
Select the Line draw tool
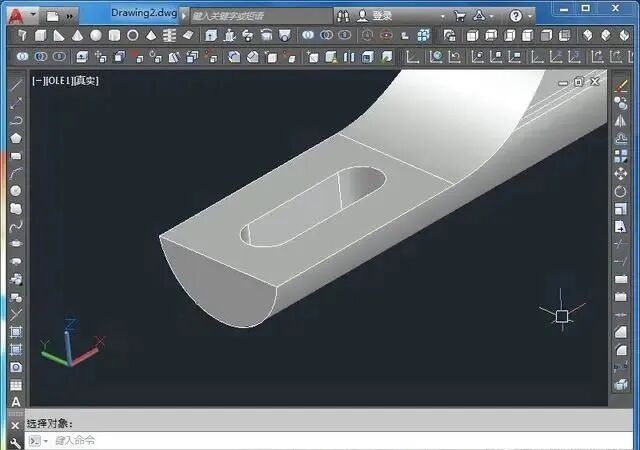pyautogui.click(x=16, y=85)
